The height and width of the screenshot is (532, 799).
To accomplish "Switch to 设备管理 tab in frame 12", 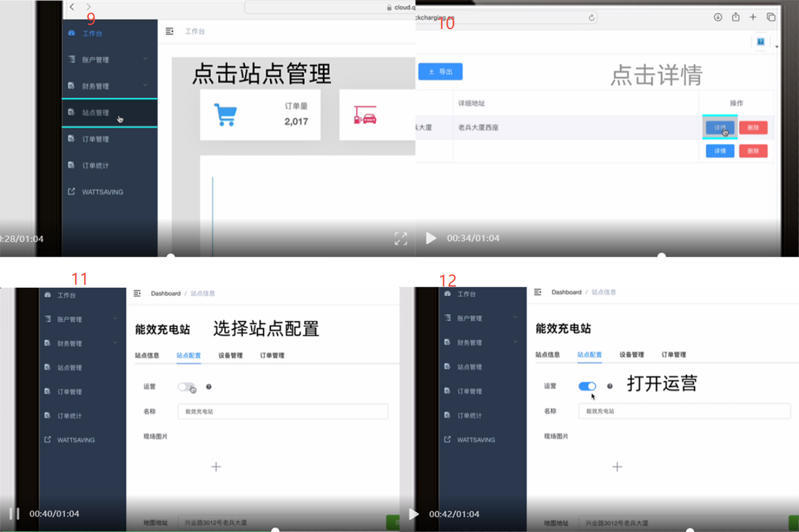I will tap(631, 355).
